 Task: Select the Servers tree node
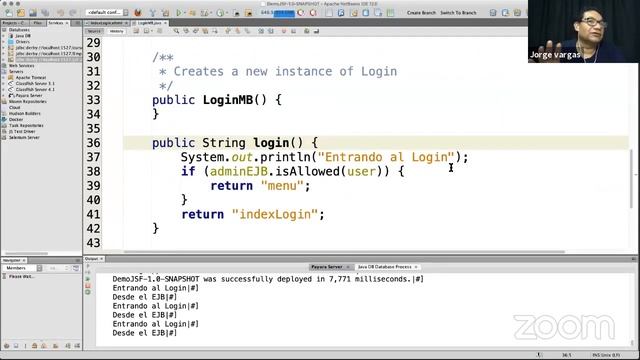[x=16, y=71]
